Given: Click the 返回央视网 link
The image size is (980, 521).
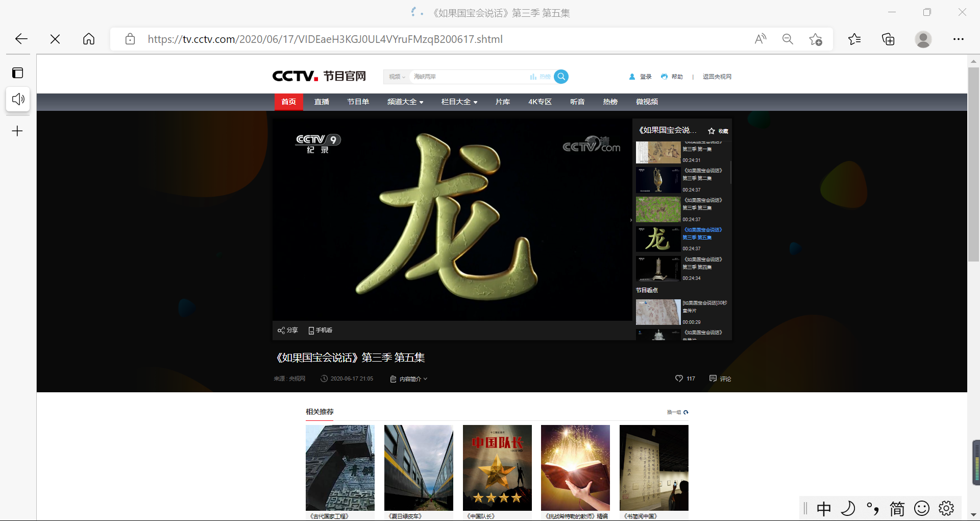Looking at the screenshot, I should coord(717,77).
